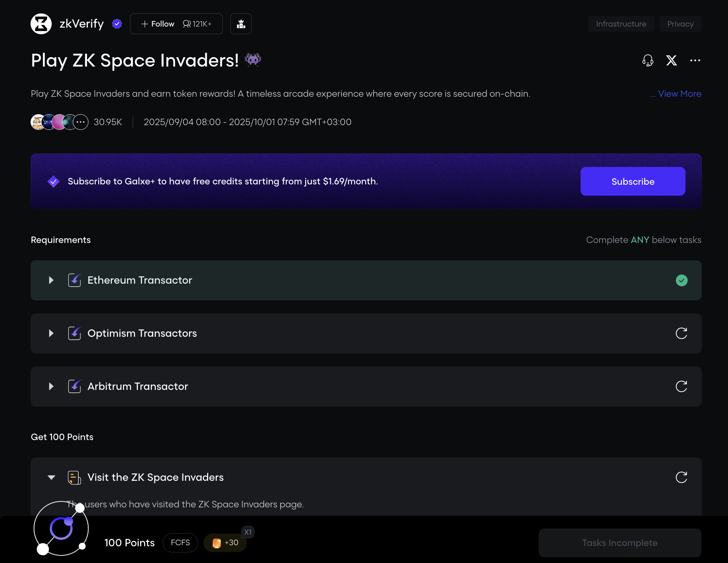This screenshot has height=563, width=728.
Task: Click the 121K+ followers count
Action: pyautogui.click(x=197, y=24)
